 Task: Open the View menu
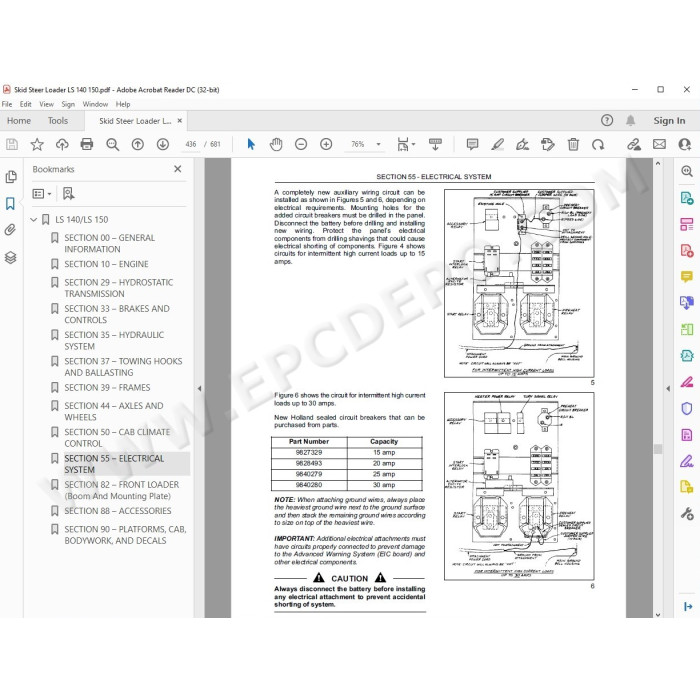pyautogui.click(x=46, y=104)
